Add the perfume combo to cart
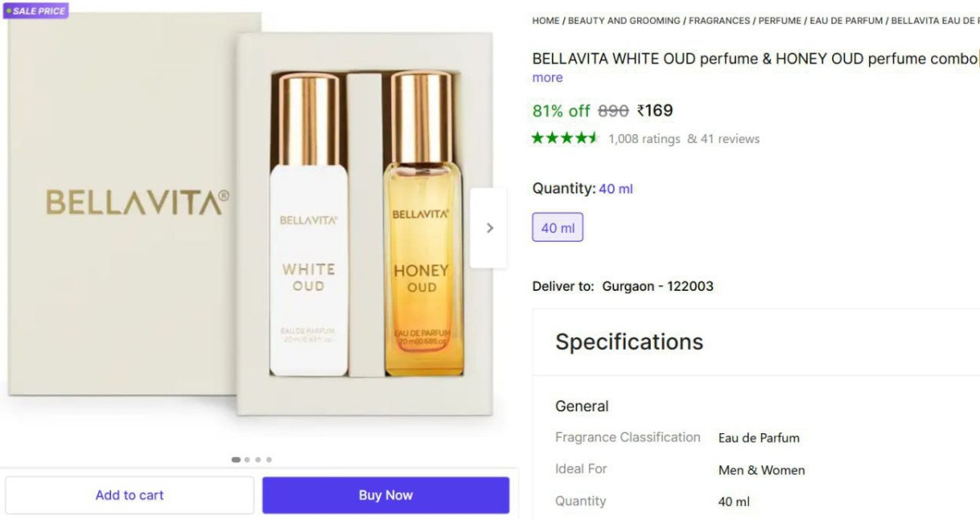The width and height of the screenshot is (980, 519). coord(129,495)
